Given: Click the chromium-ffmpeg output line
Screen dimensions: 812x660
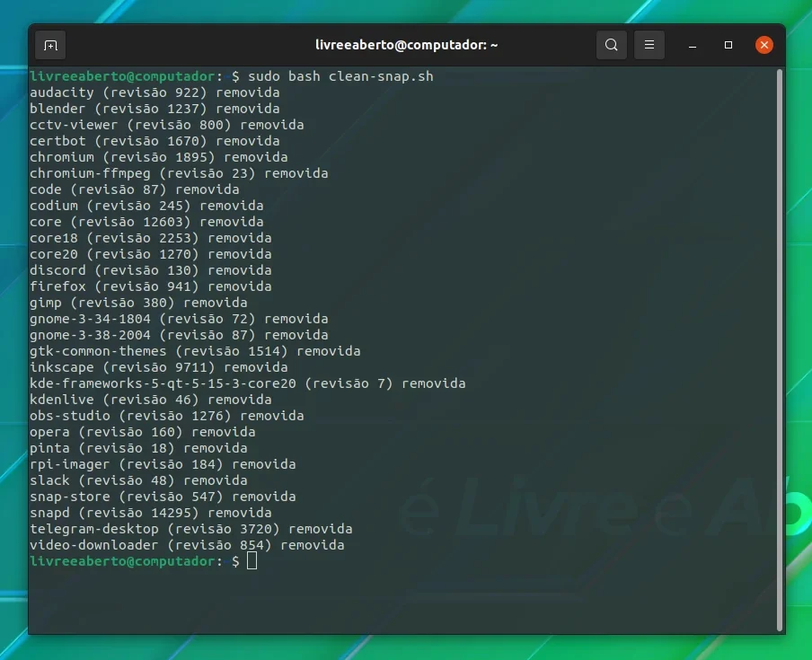Looking at the screenshot, I should coord(179,173).
